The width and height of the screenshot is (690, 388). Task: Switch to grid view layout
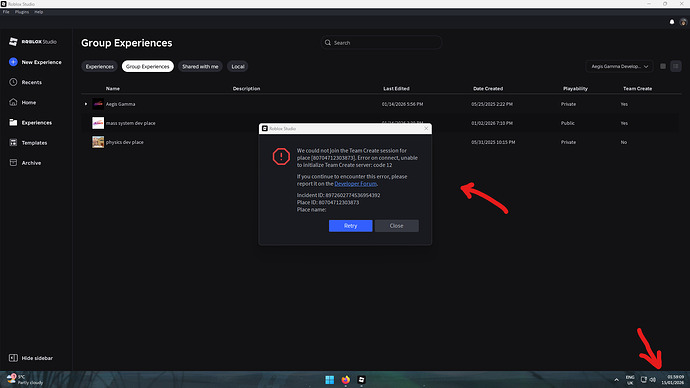(x=663, y=66)
